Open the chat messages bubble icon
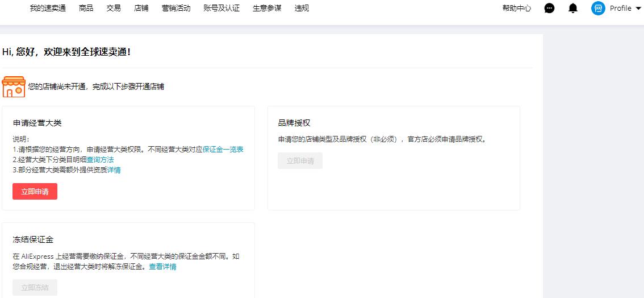 click(x=549, y=8)
